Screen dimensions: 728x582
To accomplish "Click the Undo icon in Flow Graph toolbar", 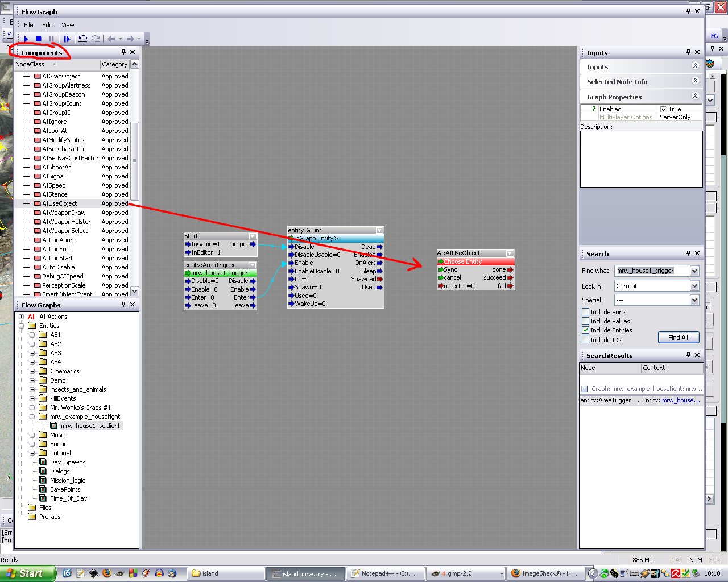I will tap(83, 39).
